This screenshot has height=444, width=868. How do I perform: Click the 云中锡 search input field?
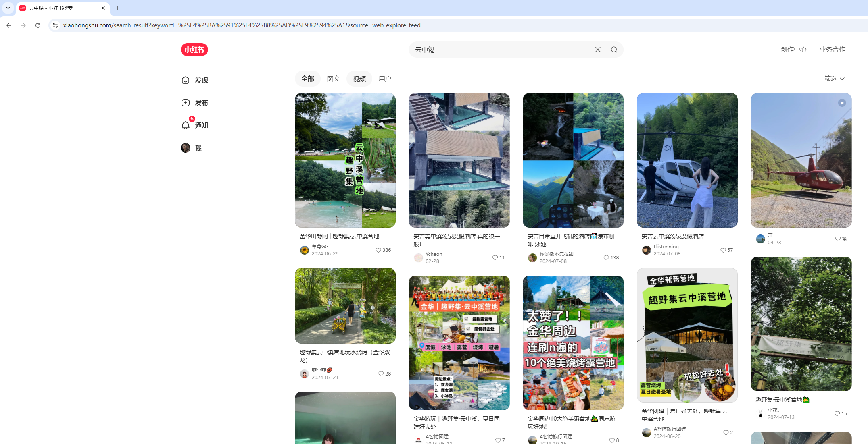tap(500, 50)
